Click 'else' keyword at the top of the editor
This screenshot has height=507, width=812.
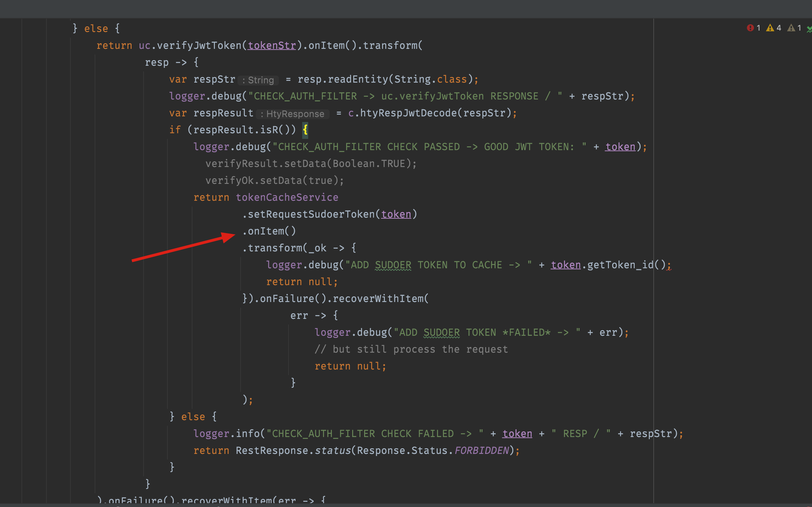96,29
